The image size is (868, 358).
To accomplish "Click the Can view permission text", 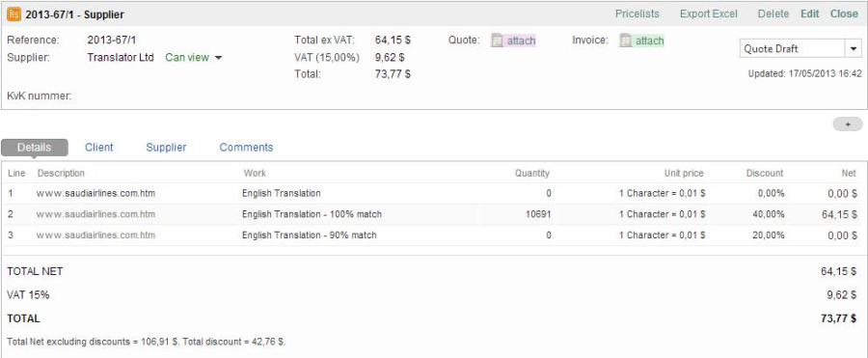I will 187,57.
